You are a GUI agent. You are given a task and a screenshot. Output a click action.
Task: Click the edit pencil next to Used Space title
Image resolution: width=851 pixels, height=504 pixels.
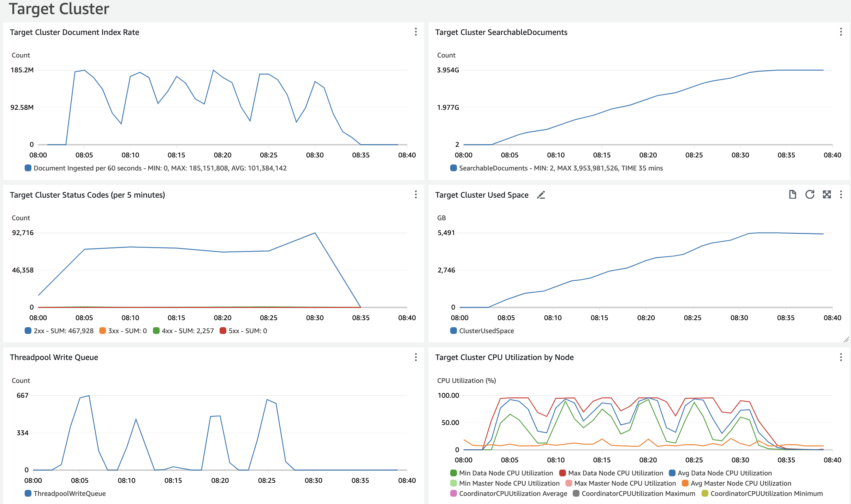[x=541, y=195]
